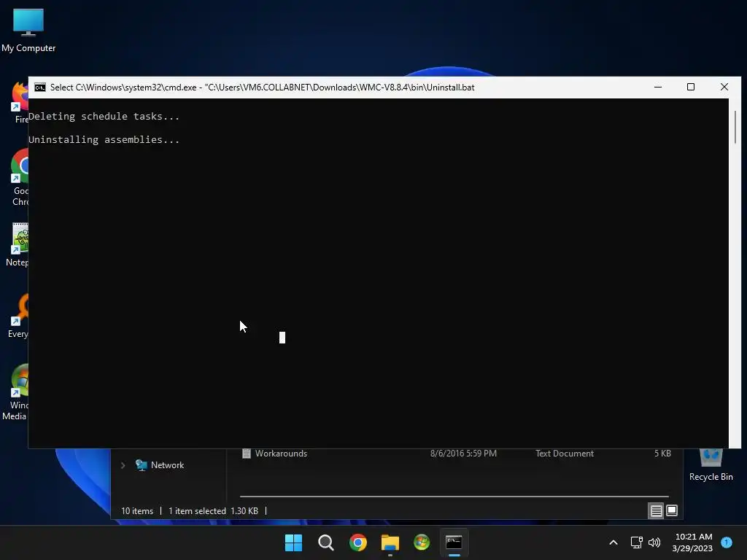This screenshot has width=747, height=560.
Task: Click Workarounds date 8/6/2016 5:59 PM
Action: point(463,454)
